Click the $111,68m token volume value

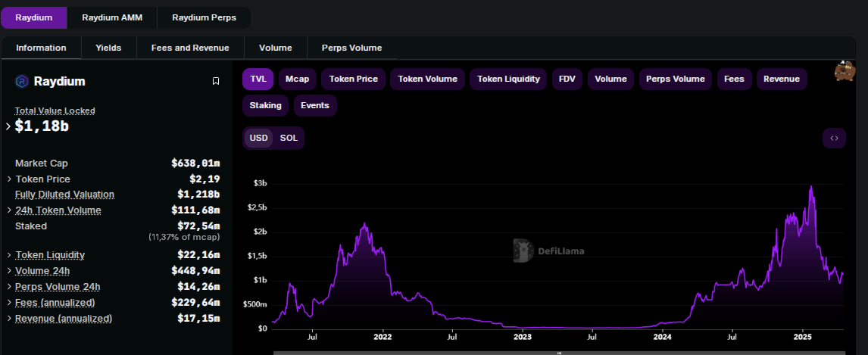(195, 210)
